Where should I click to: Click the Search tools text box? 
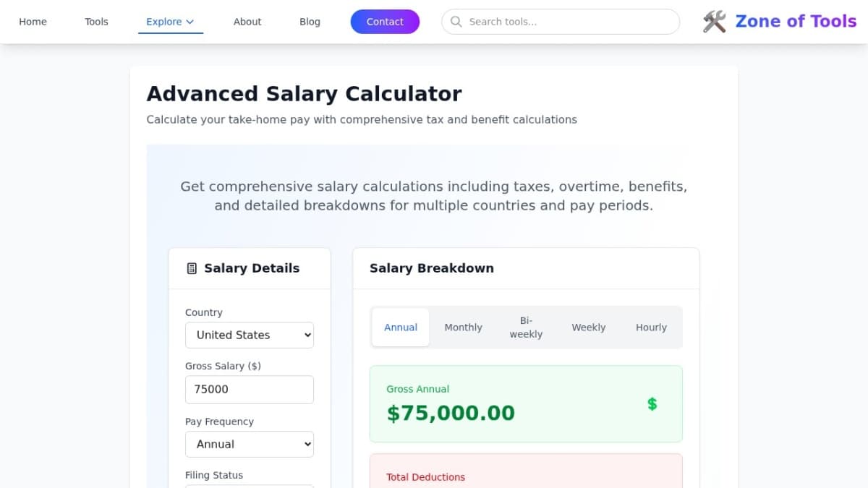click(x=561, y=22)
